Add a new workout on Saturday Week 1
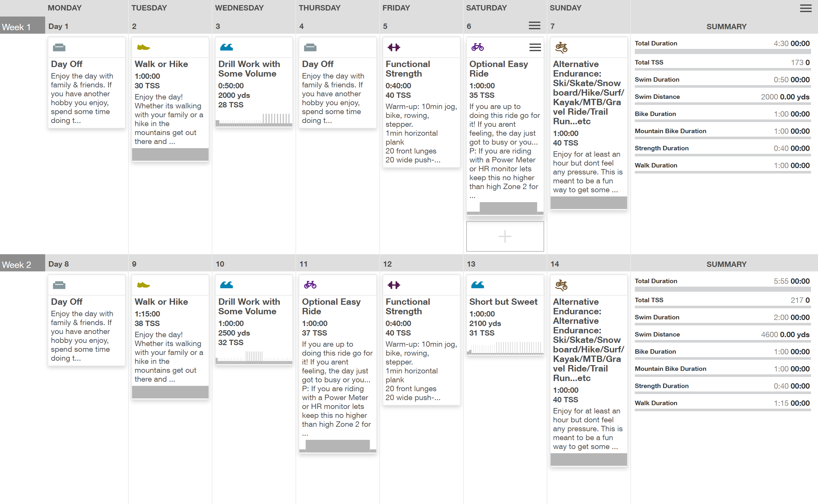This screenshot has height=504, width=818. point(505,236)
